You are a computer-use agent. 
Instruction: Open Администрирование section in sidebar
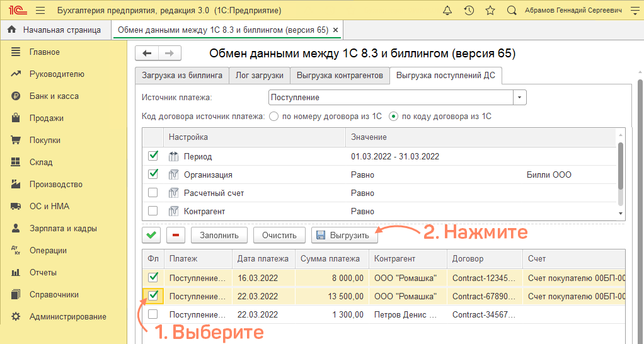click(x=68, y=316)
